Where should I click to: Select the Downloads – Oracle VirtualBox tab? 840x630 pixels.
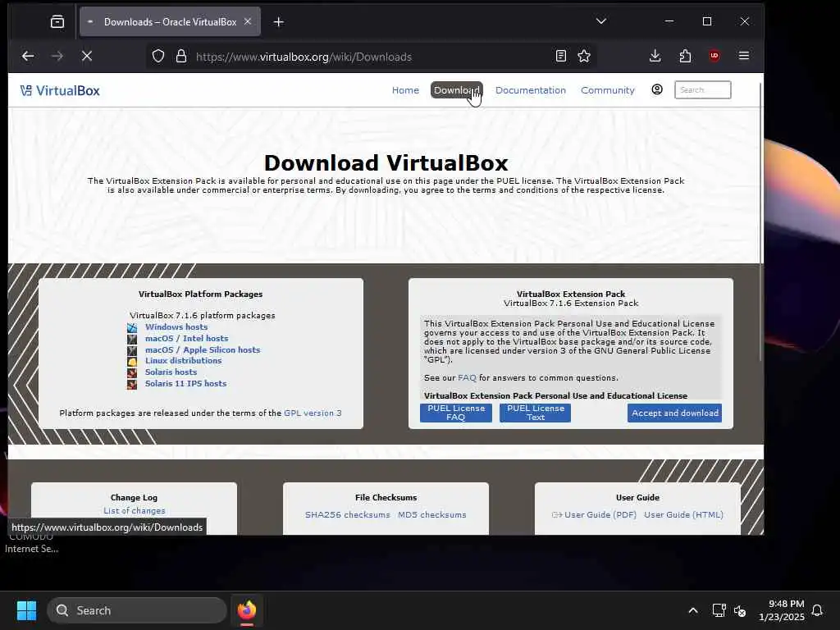point(170,22)
